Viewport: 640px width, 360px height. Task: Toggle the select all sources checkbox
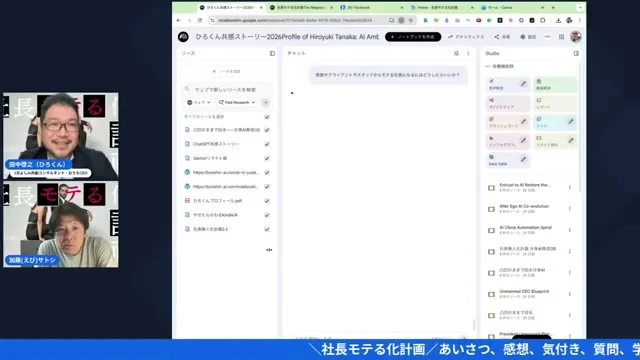(267, 117)
